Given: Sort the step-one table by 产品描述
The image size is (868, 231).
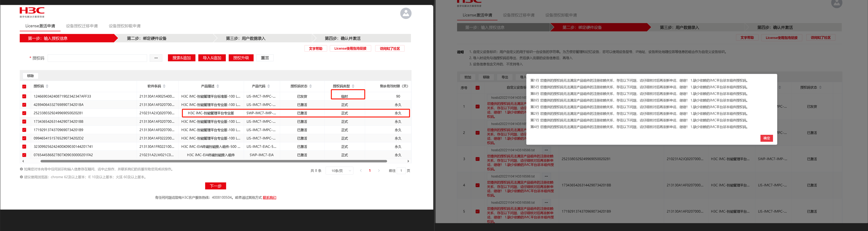Looking at the screenshot, I should click(218, 86).
